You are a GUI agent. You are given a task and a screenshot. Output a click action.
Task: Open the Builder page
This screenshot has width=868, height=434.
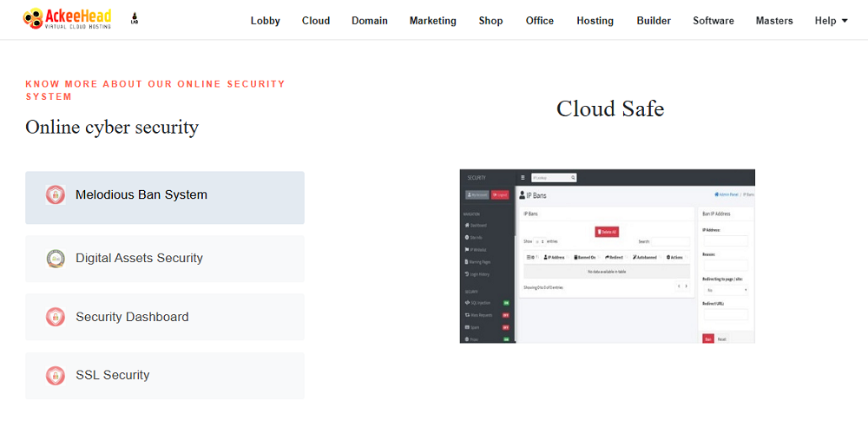[654, 21]
